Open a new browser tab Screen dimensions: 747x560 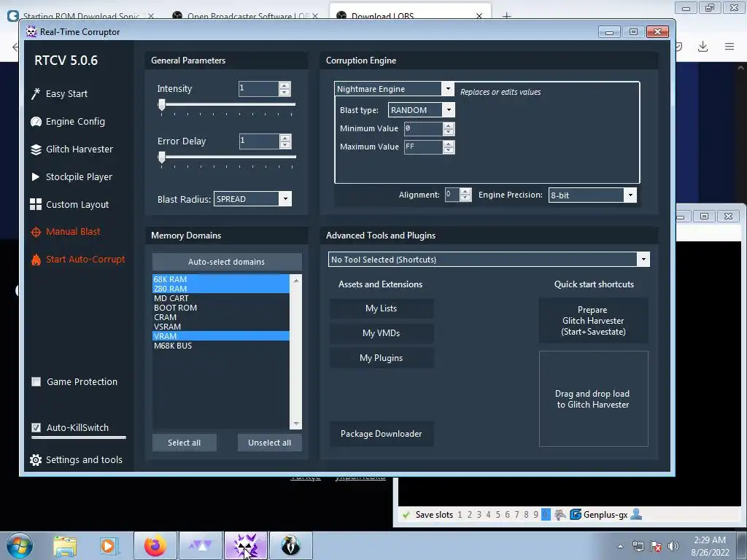tap(506, 16)
